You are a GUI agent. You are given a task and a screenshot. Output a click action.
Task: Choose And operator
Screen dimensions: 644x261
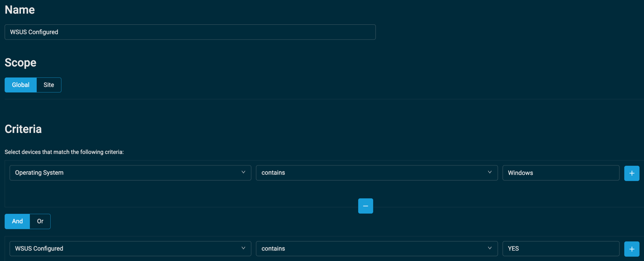click(x=17, y=221)
